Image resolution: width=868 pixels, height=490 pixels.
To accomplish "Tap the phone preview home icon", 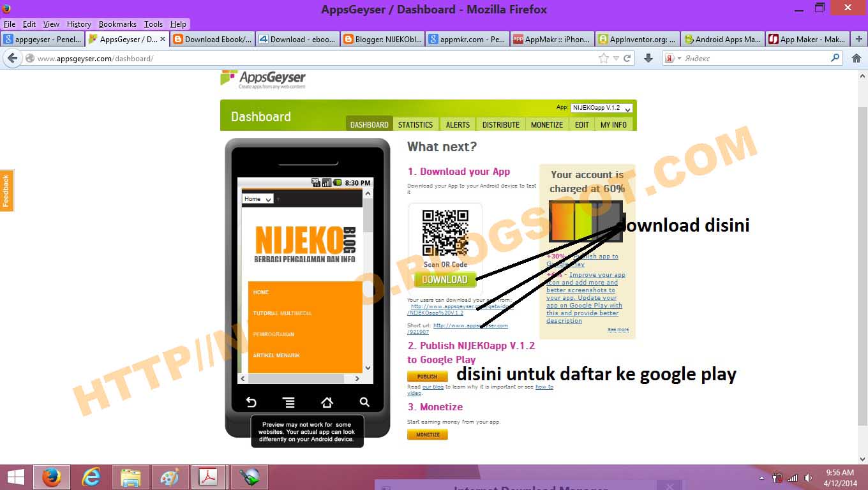I will (x=327, y=402).
